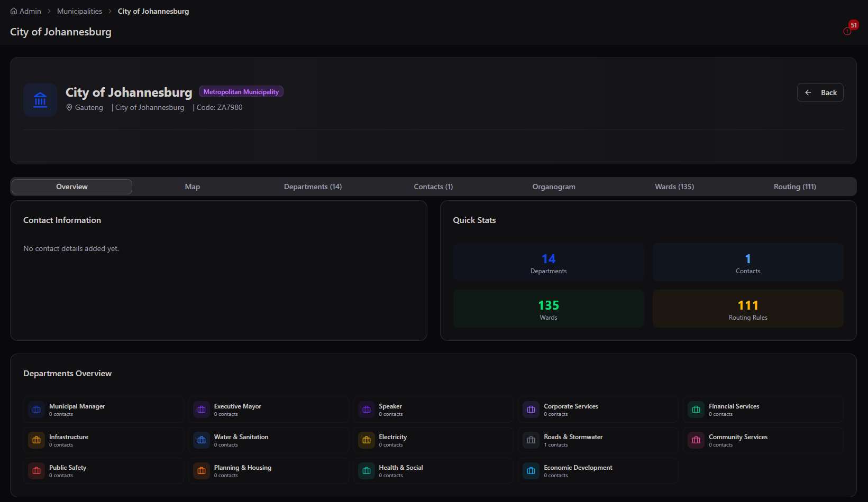Click the 14 Departments stat card
The height and width of the screenshot is (502, 868).
coord(549,262)
